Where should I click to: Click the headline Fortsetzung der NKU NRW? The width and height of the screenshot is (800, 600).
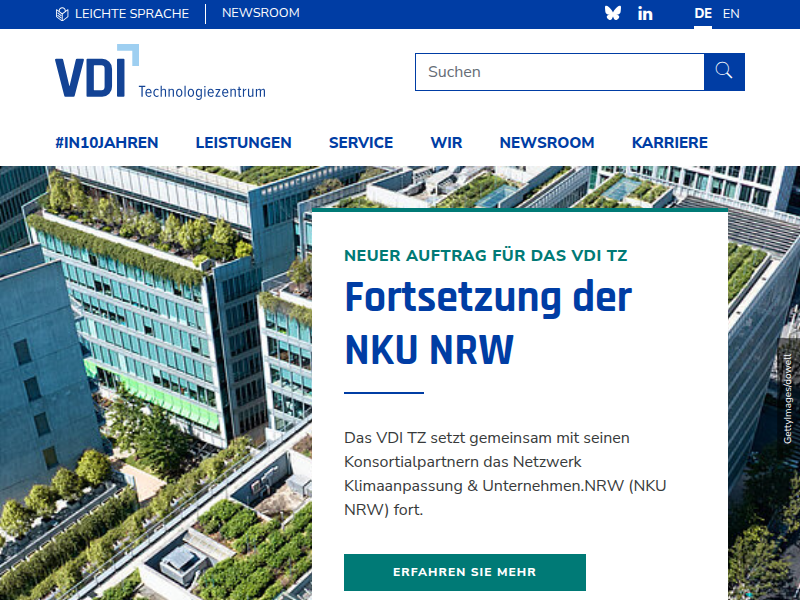487,324
